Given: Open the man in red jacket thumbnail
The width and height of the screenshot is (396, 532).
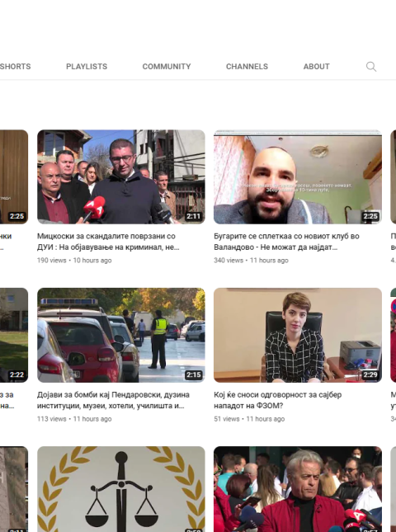Looking at the screenshot, I should [x=298, y=489].
